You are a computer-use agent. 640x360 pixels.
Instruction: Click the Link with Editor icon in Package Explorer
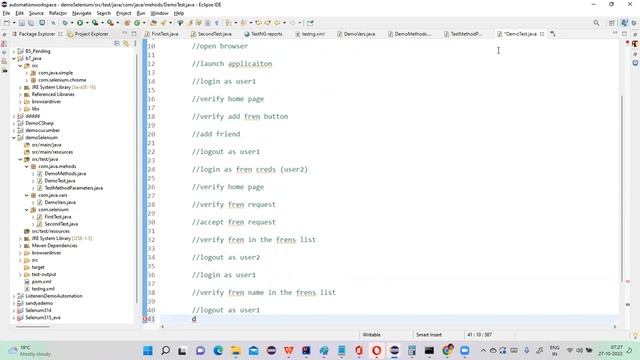pyautogui.click(x=126, y=43)
